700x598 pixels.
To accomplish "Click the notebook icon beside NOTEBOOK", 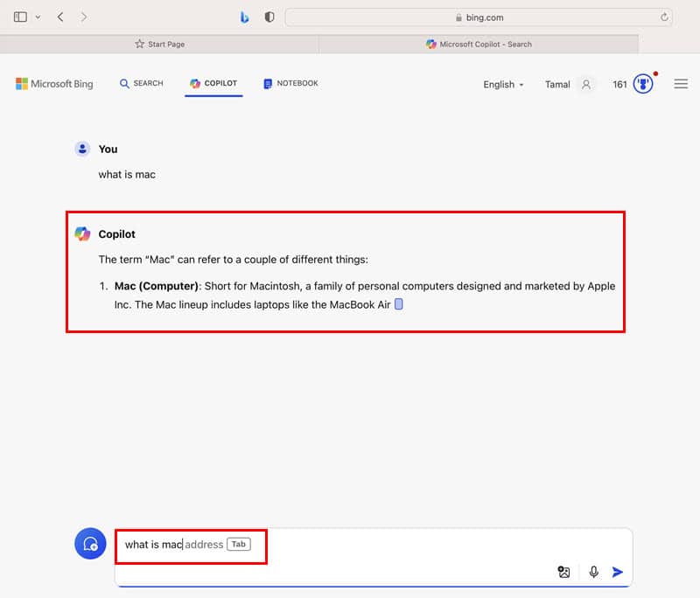I will 268,84.
